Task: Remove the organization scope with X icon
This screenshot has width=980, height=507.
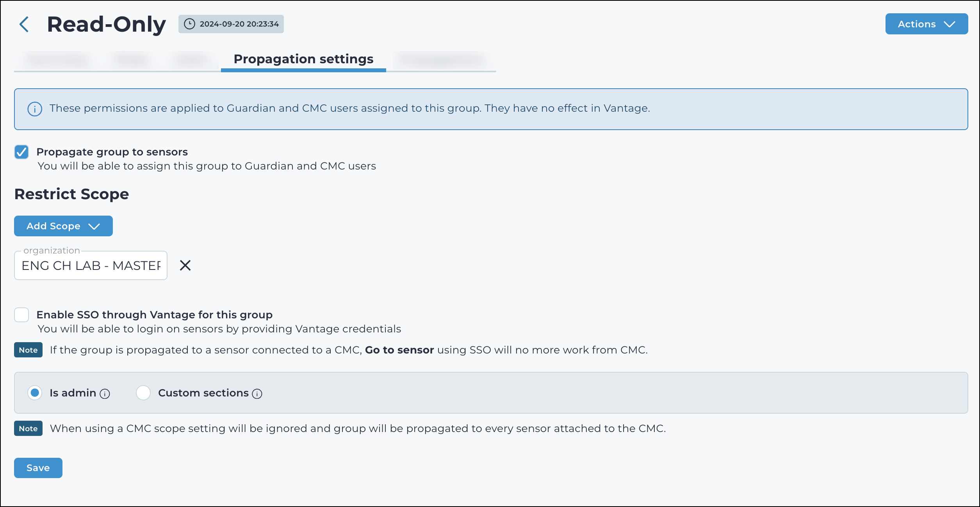Action: click(185, 266)
